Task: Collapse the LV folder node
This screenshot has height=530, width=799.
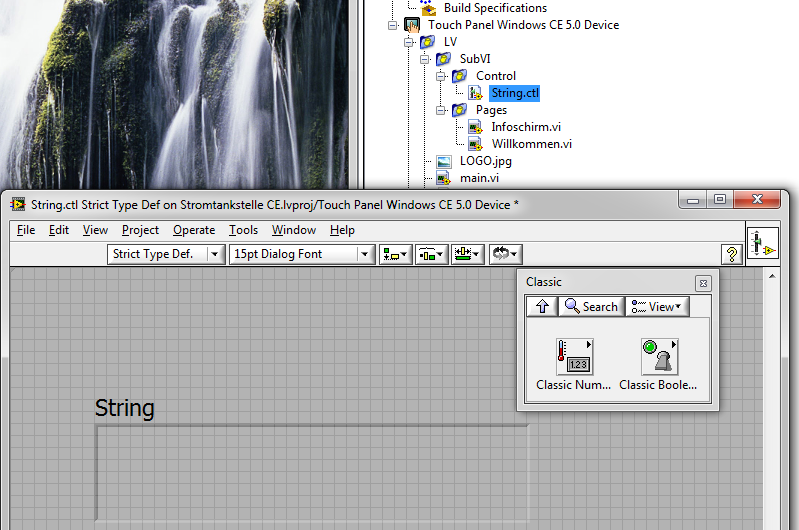Action: click(x=409, y=42)
